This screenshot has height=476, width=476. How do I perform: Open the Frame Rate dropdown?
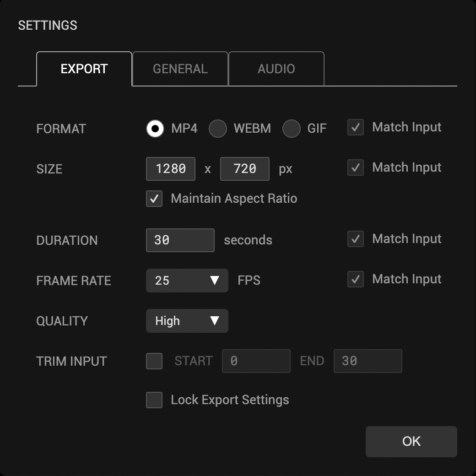pos(187,281)
